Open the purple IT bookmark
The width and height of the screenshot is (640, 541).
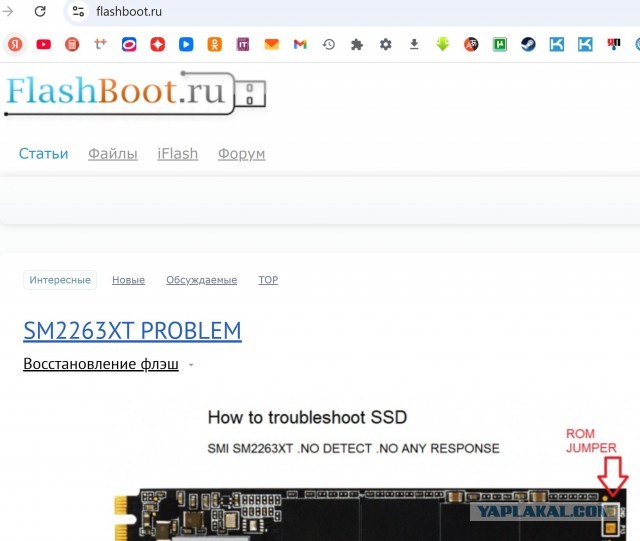click(x=243, y=44)
